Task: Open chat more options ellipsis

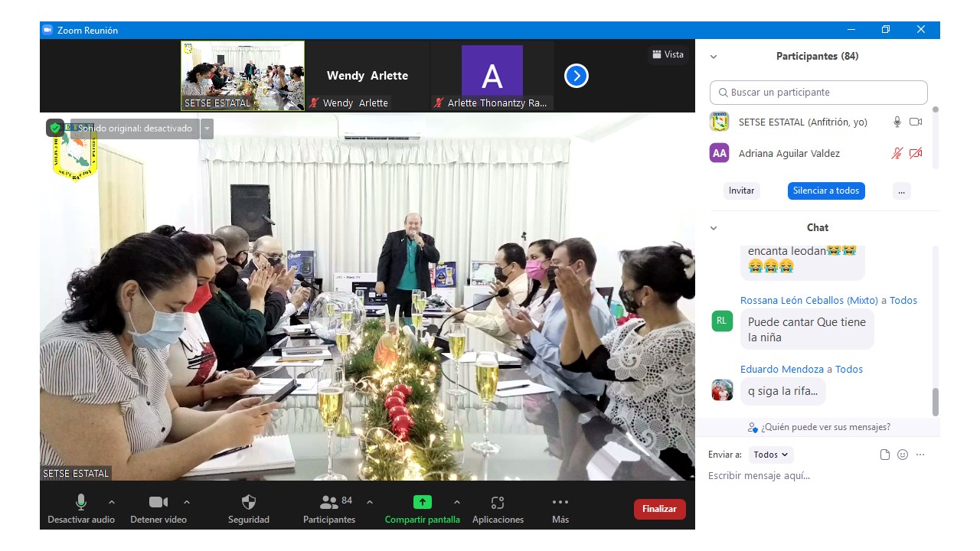Action: point(920,455)
